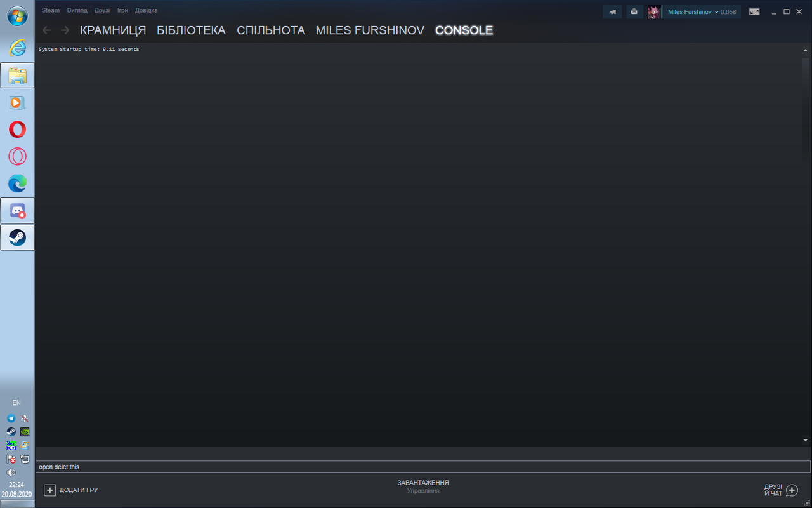The width and height of the screenshot is (812, 508).
Task: Open the Telegram tray icon
Action: tap(11, 418)
